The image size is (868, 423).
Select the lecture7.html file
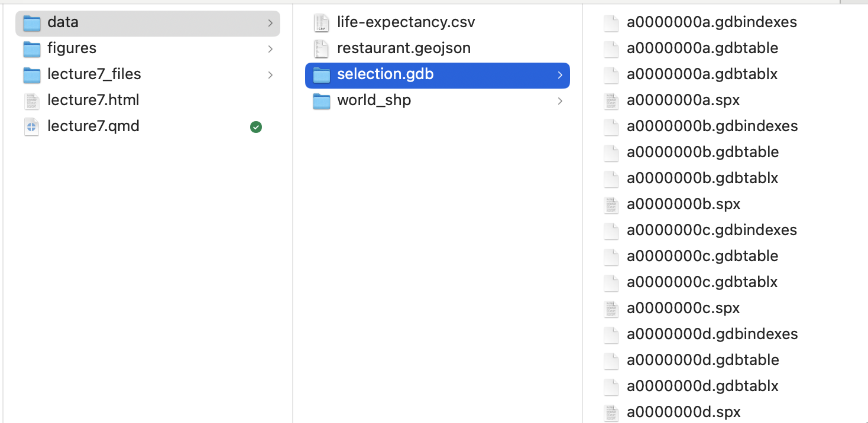pos(93,100)
